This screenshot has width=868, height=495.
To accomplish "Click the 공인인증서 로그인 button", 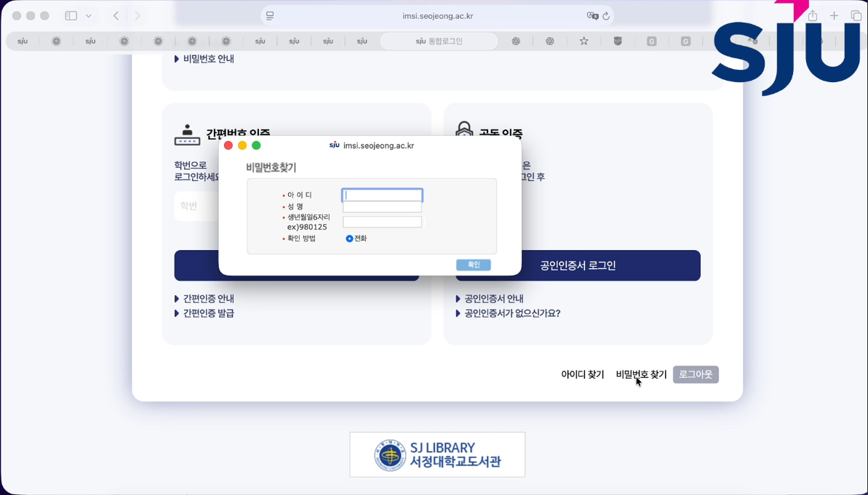I will tap(578, 265).
